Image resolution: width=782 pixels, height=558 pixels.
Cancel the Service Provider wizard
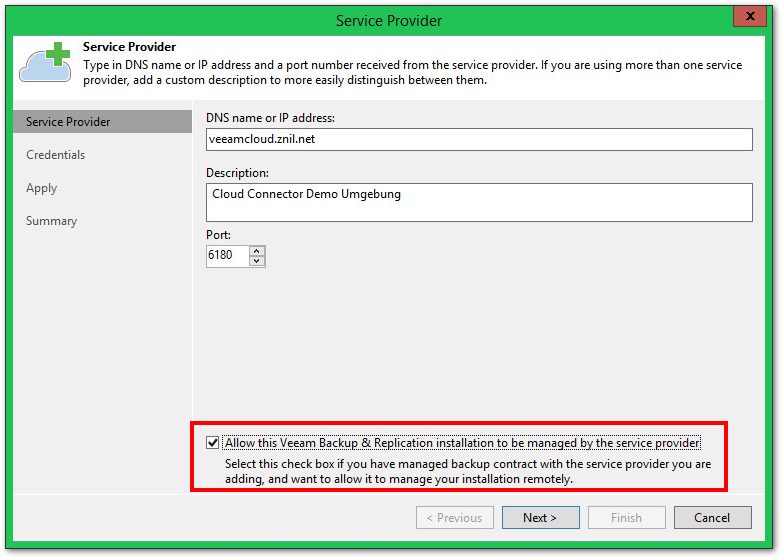[712, 518]
